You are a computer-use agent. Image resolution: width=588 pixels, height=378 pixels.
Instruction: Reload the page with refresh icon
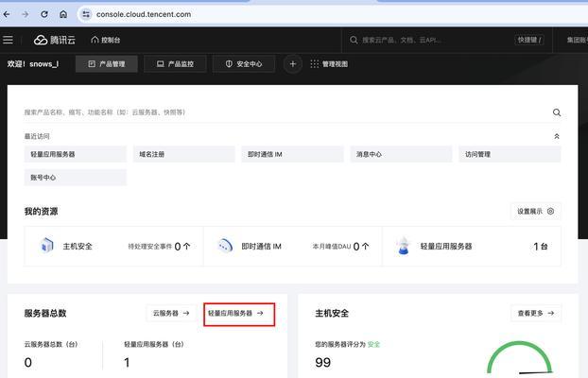(x=44, y=14)
